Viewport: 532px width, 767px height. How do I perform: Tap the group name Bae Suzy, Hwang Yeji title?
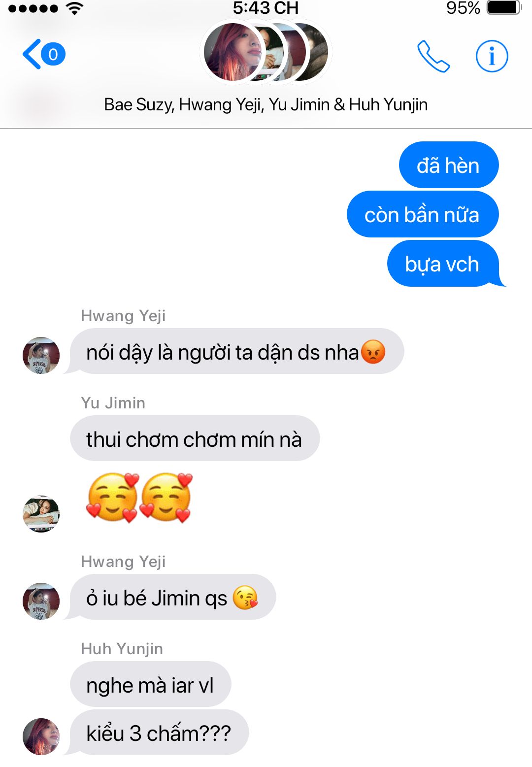266,104
